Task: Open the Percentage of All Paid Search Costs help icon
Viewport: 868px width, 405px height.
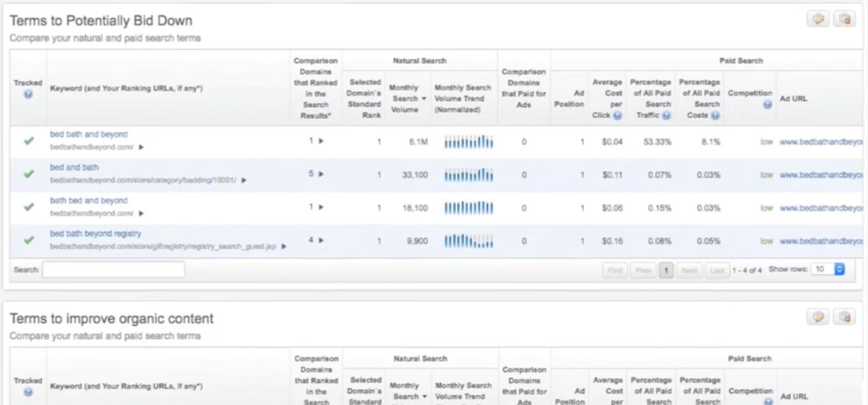Action: point(715,115)
